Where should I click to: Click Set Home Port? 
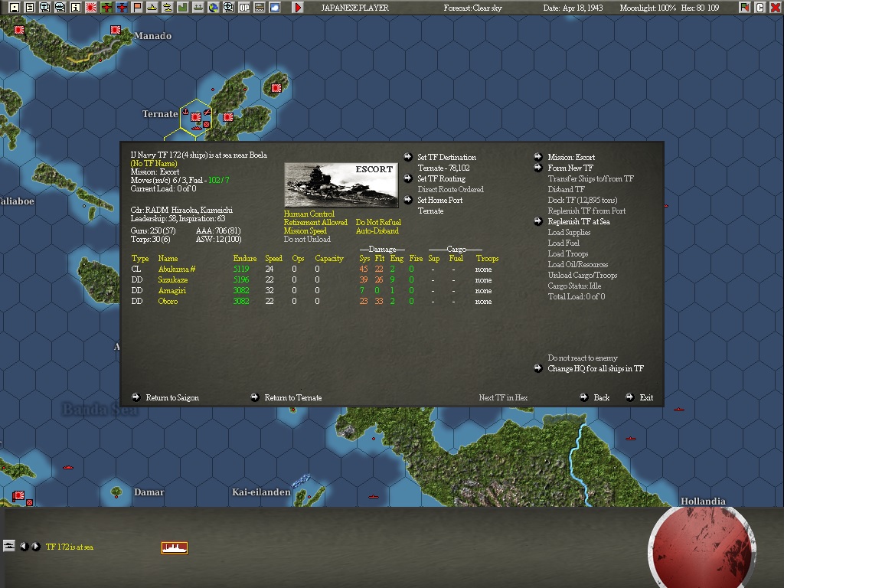[440, 200]
